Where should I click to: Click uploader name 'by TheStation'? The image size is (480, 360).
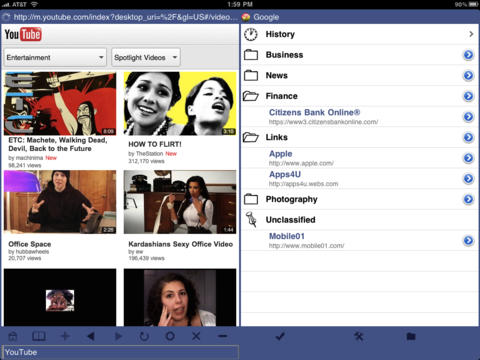[146, 154]
